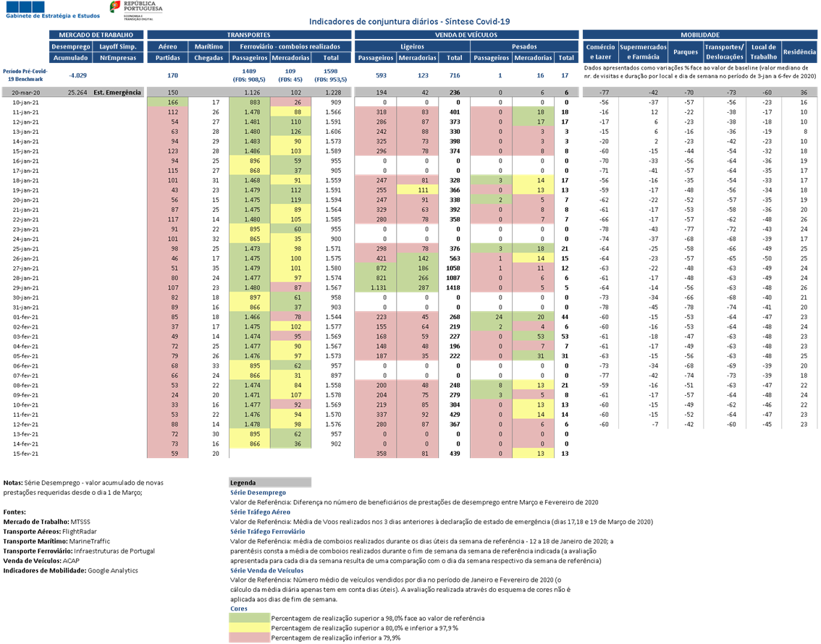Viewport: 821px width, 644px height.
Task: Select the yellow legend color swatch
Action: click(x=249, y=628)
